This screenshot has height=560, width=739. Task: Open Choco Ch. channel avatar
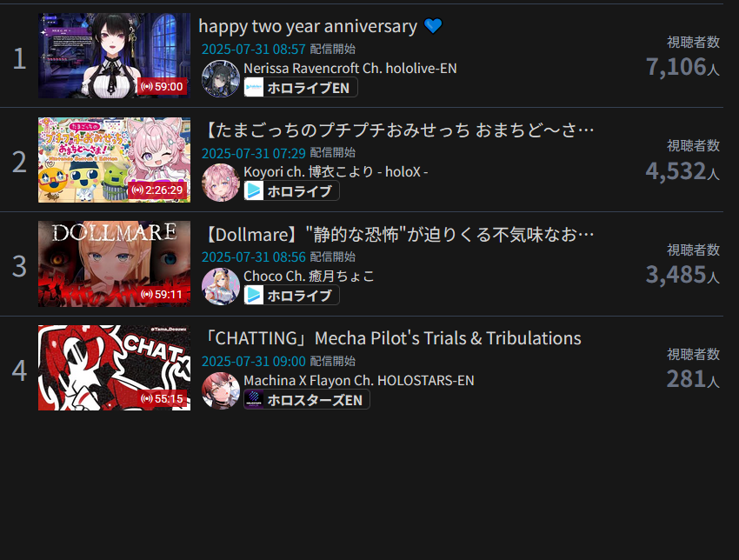point(221,287)
